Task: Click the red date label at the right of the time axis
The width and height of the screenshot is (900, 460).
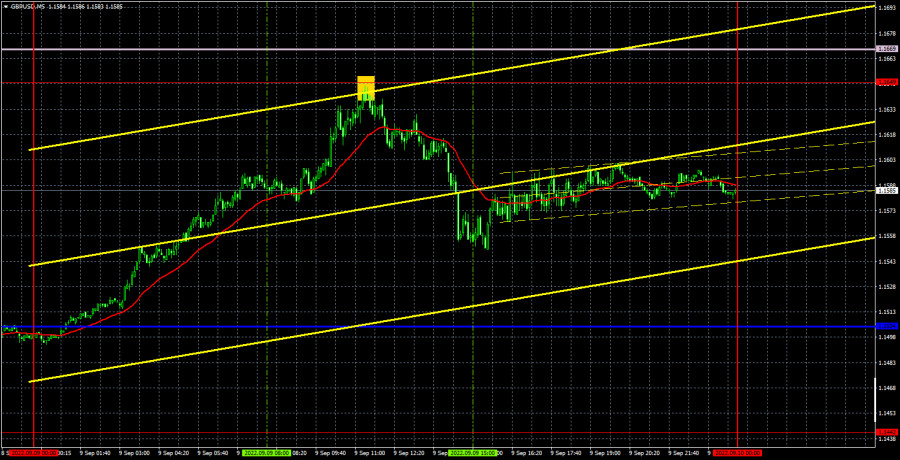Action: click(x=737, y=453)
